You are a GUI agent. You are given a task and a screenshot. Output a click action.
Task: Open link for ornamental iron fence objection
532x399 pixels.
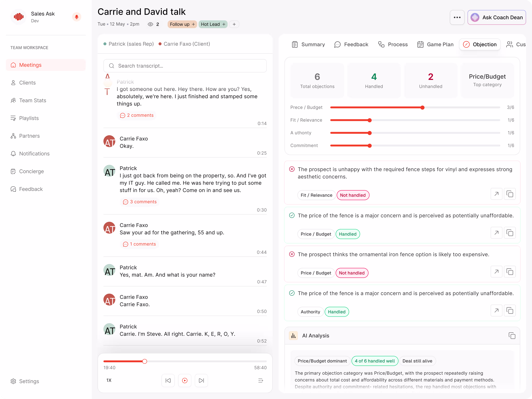point(496,272)
